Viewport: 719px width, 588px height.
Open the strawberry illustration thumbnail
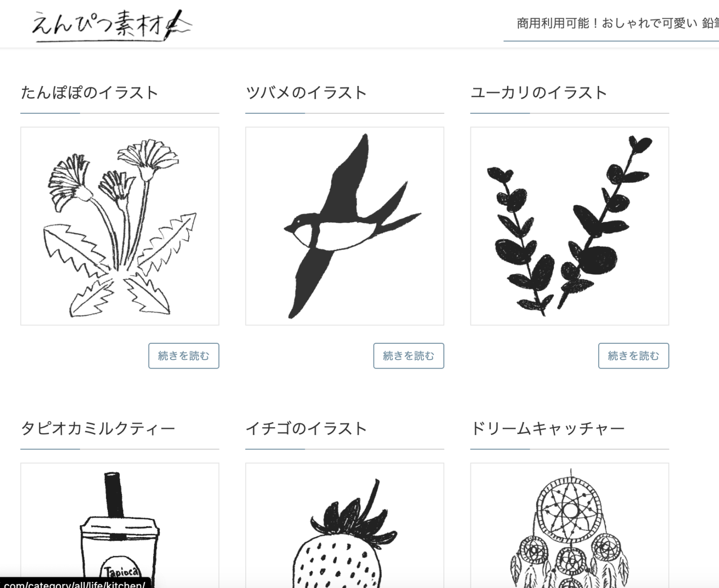[x=345, y=525]
